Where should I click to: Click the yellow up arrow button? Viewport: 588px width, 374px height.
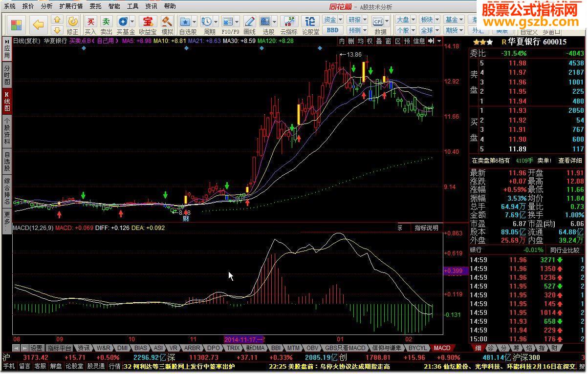coord(57,20)
